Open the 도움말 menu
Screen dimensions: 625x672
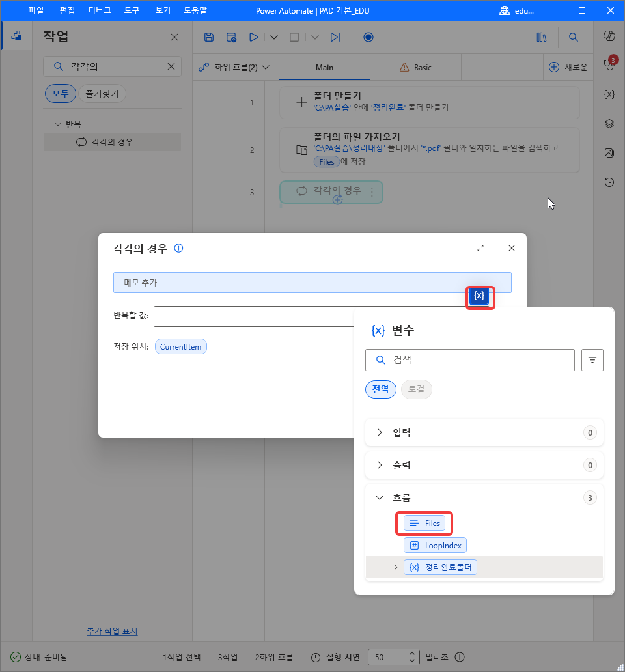[x=195, y=10]
